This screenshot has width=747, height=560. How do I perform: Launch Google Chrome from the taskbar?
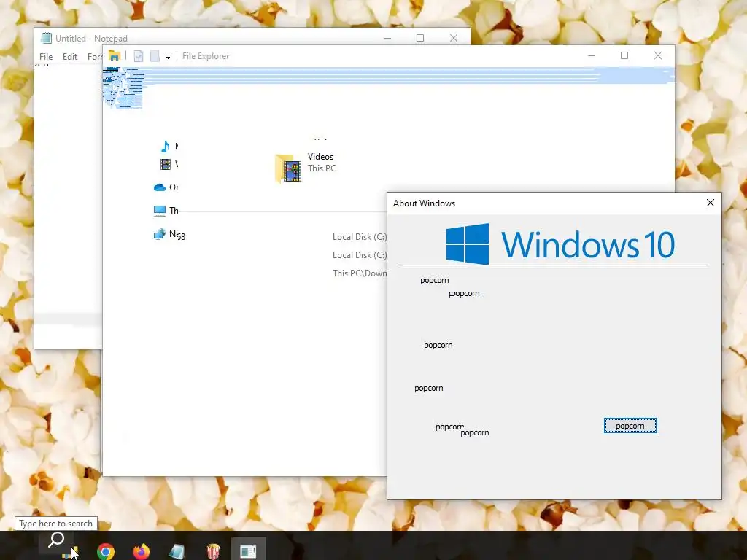click(x=106, y=551)
